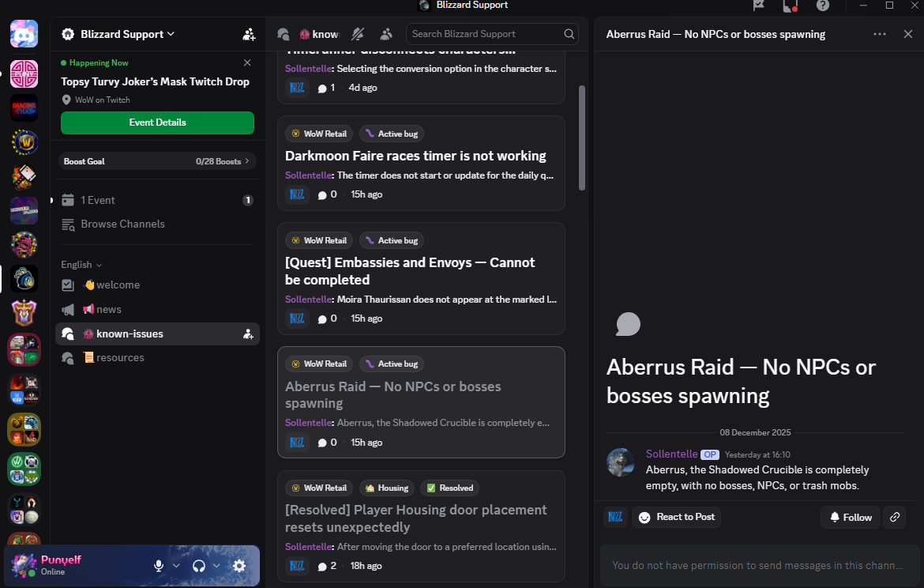The height and width of the screenshot is (588, 924).
Task: Click Sollentelle's avatar in the post
Action: click(x=621, y=462)
